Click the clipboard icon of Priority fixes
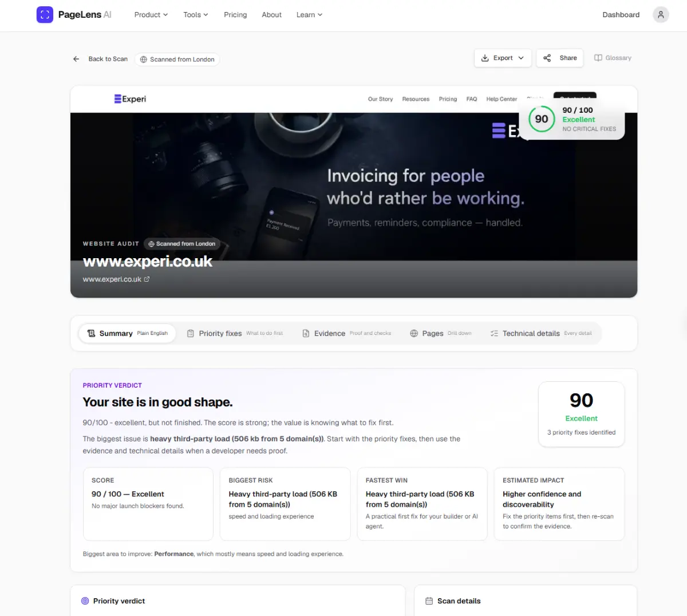 pos(191,333)
